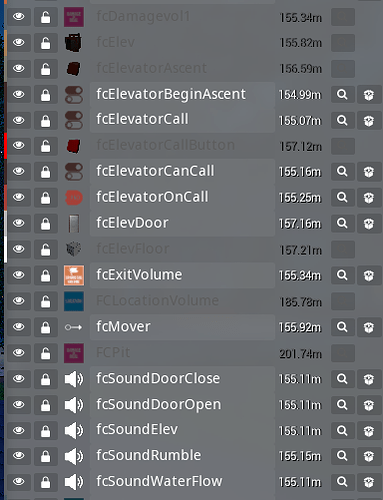Click cube icon in fcSoundWaterFlow row
Screen dimensions: 383x500
pyautogui.click(x=369, y=482)
